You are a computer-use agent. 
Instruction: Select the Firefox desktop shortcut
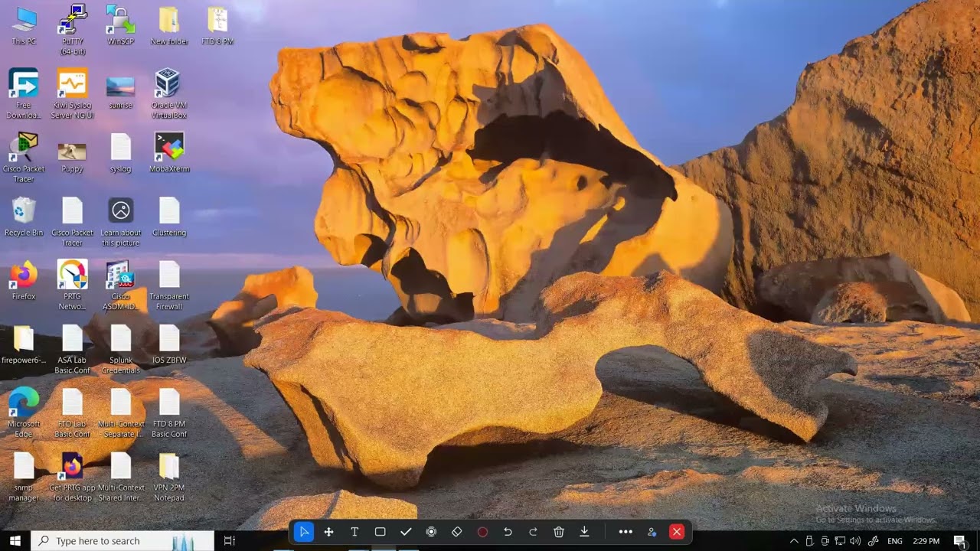pyautogui.click(x=24, y=281)
